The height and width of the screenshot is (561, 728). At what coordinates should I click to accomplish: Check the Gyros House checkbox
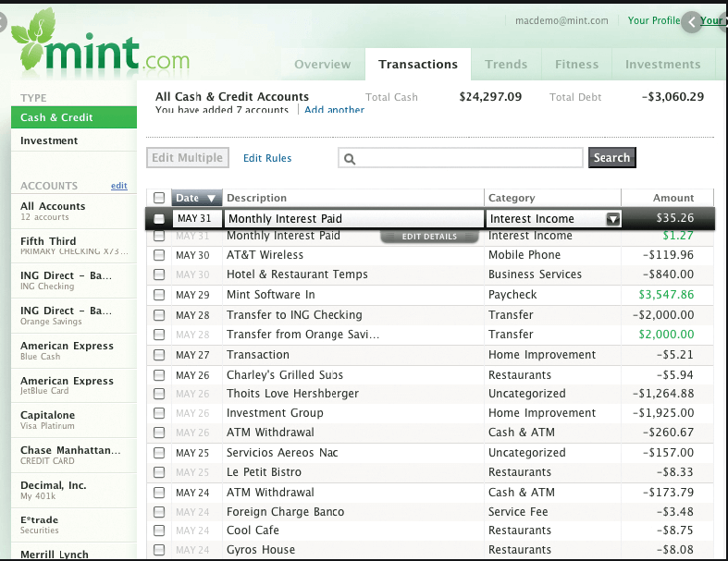159,550
